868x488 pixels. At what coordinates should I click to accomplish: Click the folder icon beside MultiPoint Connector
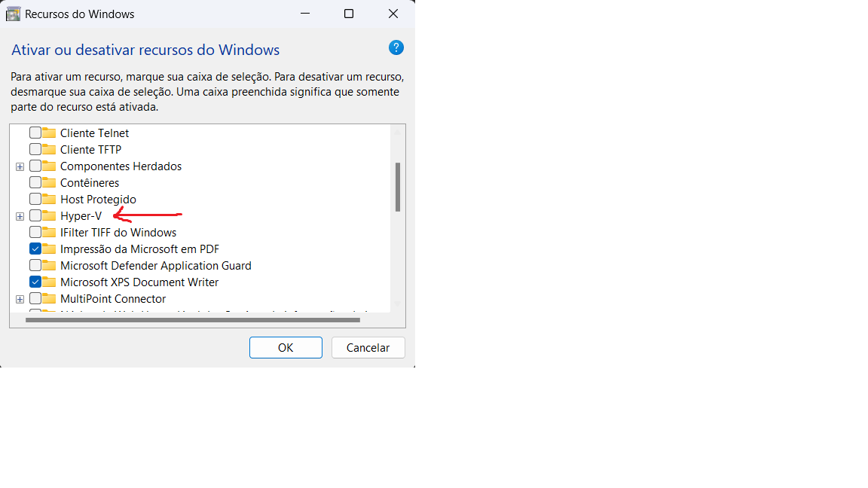click(x=49, y=298)
